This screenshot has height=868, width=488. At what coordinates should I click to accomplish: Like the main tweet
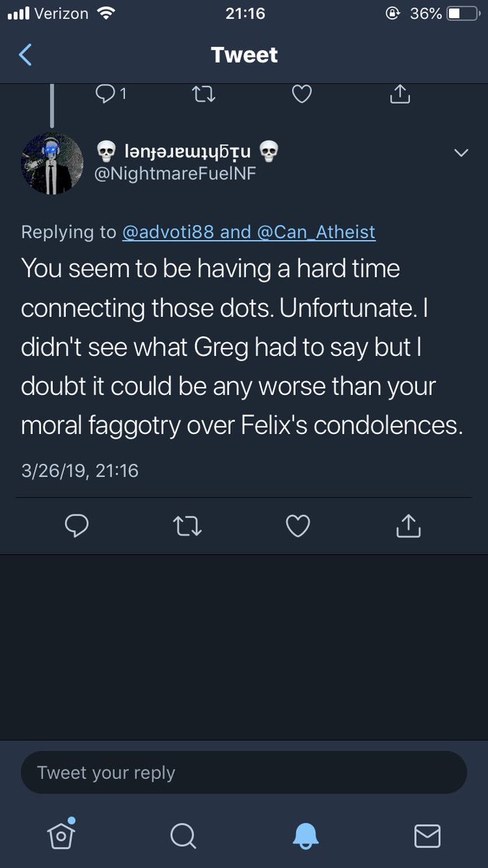298,526
